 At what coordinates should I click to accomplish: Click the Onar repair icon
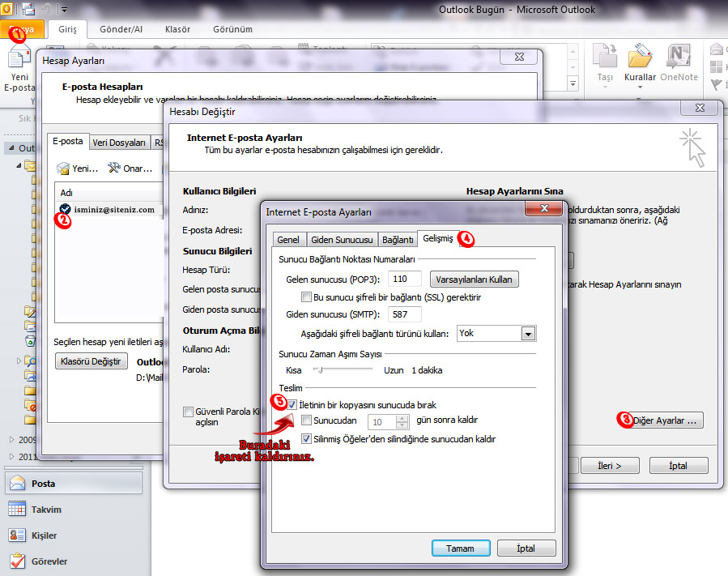pos(113,168)
